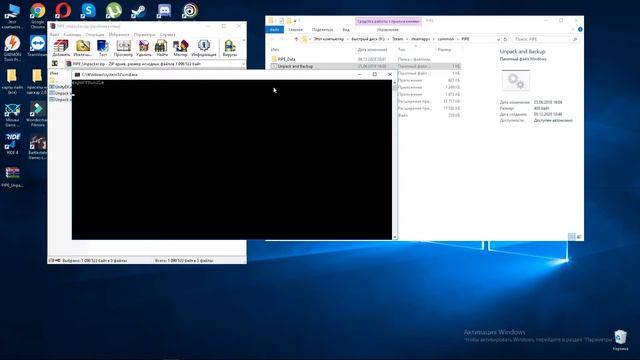Switch Explorer to details view layout
640x360 pixels.
coord(572,237)
